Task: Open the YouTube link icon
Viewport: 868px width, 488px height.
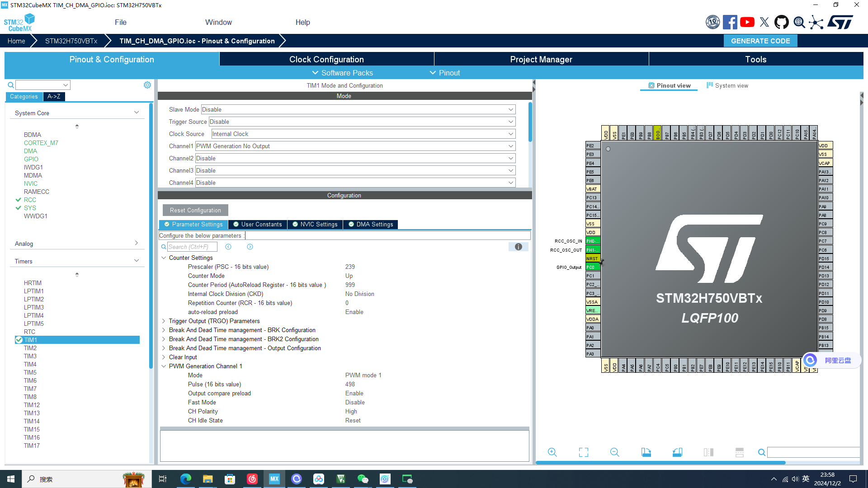Action: (747, 22)
